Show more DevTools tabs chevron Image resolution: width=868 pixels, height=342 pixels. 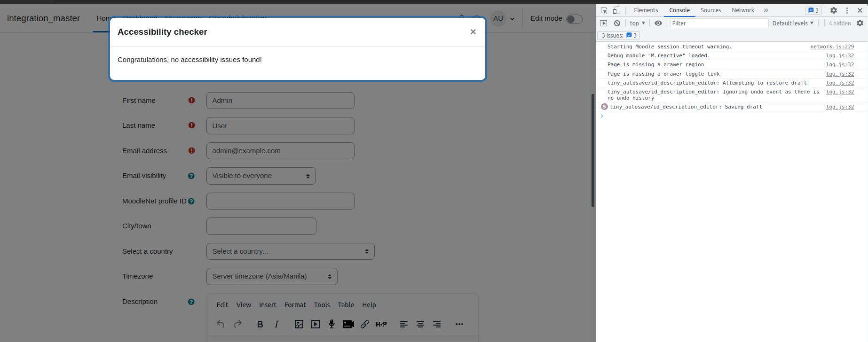[x=766, y=10]
